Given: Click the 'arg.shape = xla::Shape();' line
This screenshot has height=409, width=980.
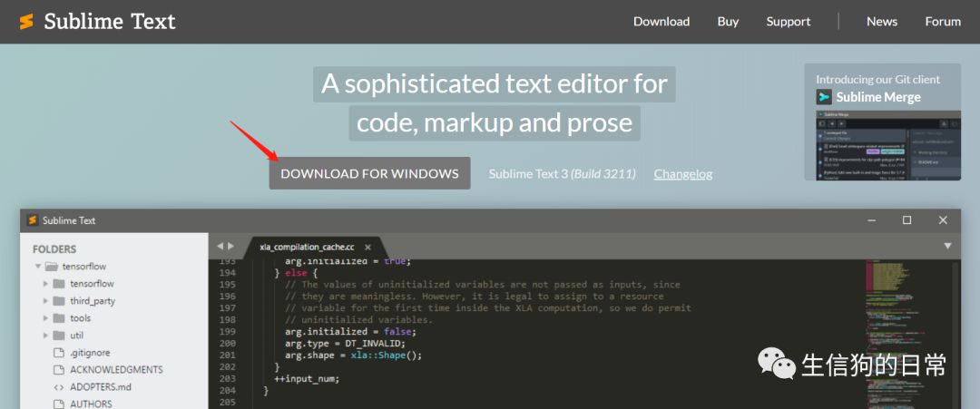Looking at the screenshot, I should 354,355.
